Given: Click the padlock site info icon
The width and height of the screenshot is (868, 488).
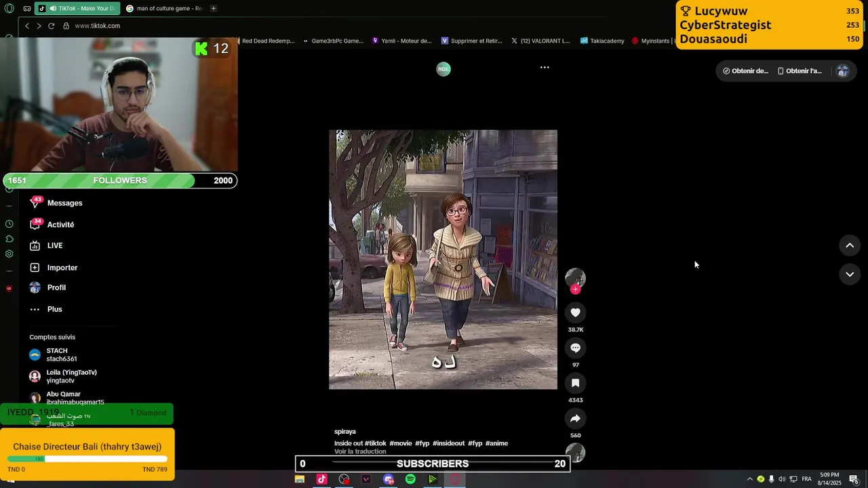Looking at the screenshot, I should point(66,26).
